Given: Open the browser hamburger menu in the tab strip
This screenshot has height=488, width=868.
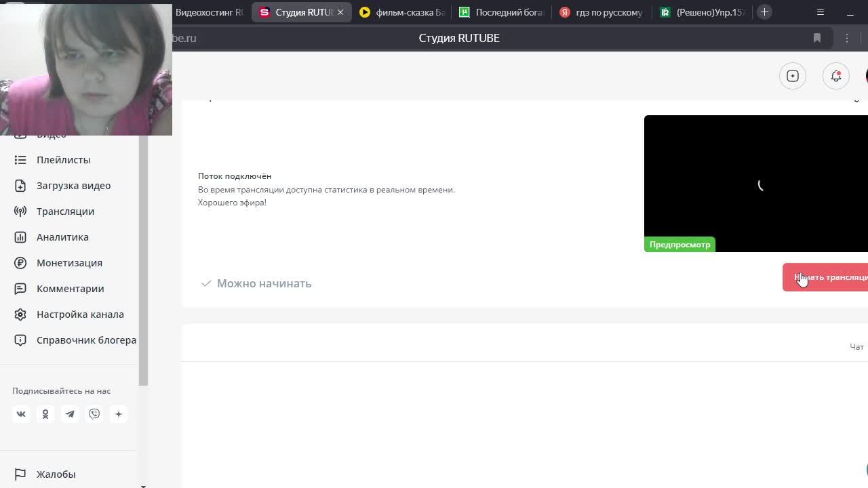Looking at the screenshot, I should click(x=821, y=12).
